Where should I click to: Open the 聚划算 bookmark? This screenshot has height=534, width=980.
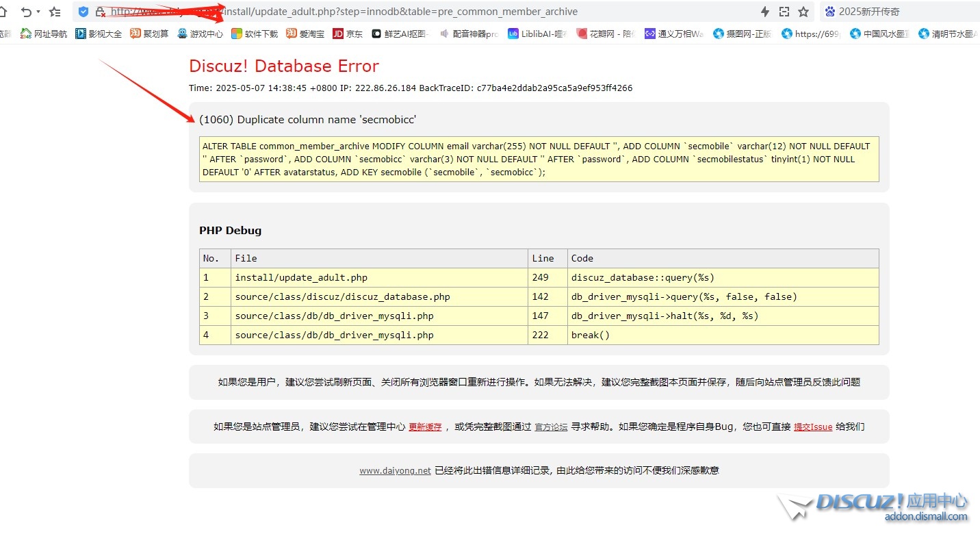[x=149, y=34]
